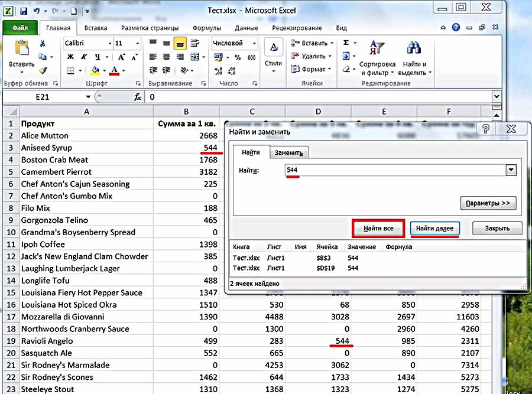Click the Найти далее button

pyautogui.click(x=434, y=228)
